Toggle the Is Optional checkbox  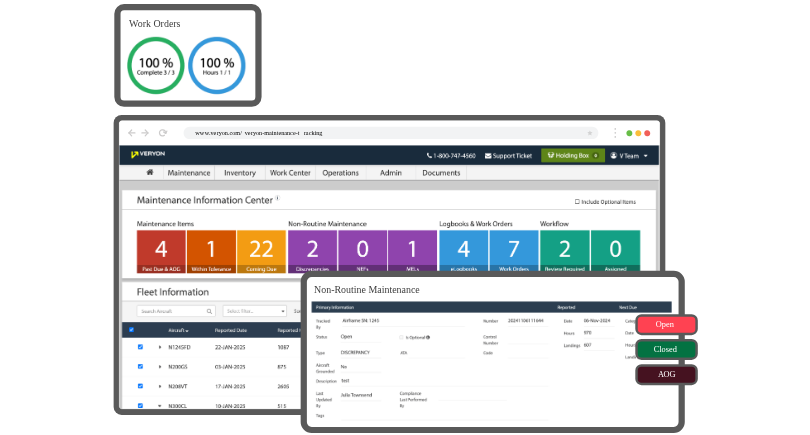401,337
